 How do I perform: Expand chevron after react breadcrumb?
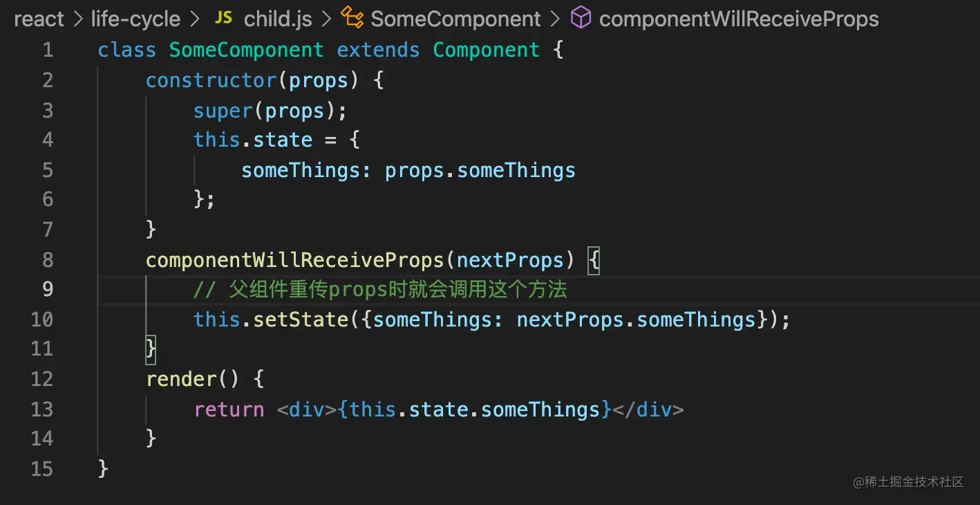click(77, 19)
